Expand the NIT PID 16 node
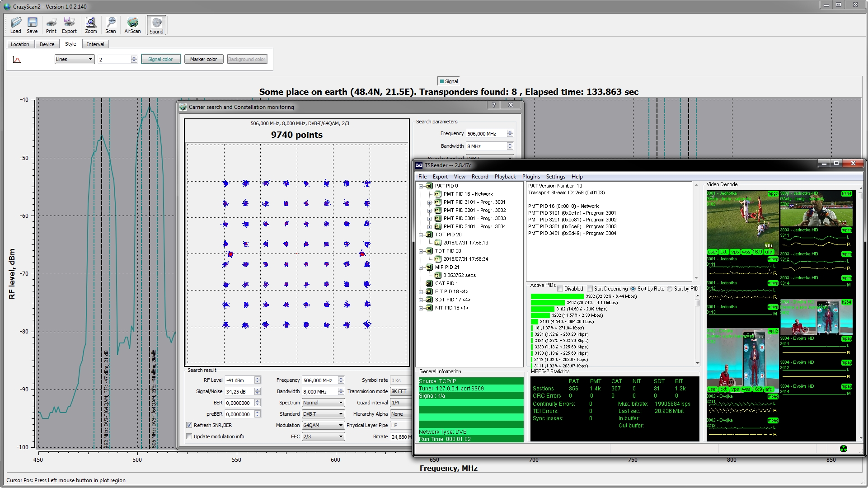This screenshot has height=488, width=868. 421,308
